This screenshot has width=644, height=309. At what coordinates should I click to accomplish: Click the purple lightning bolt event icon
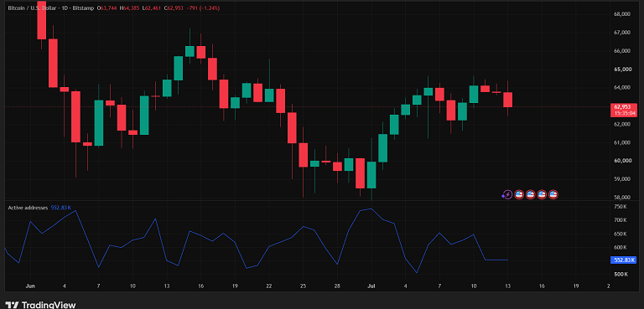pos(507,194)
